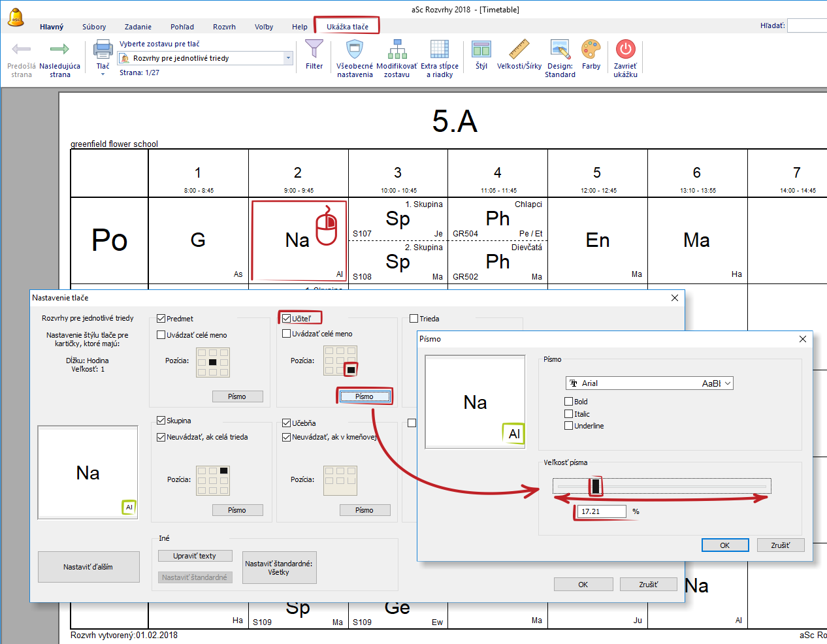Screen dimensions: 827x644
Task: Go to Nasledujúca strana arrow
Action: click(59, 50)
